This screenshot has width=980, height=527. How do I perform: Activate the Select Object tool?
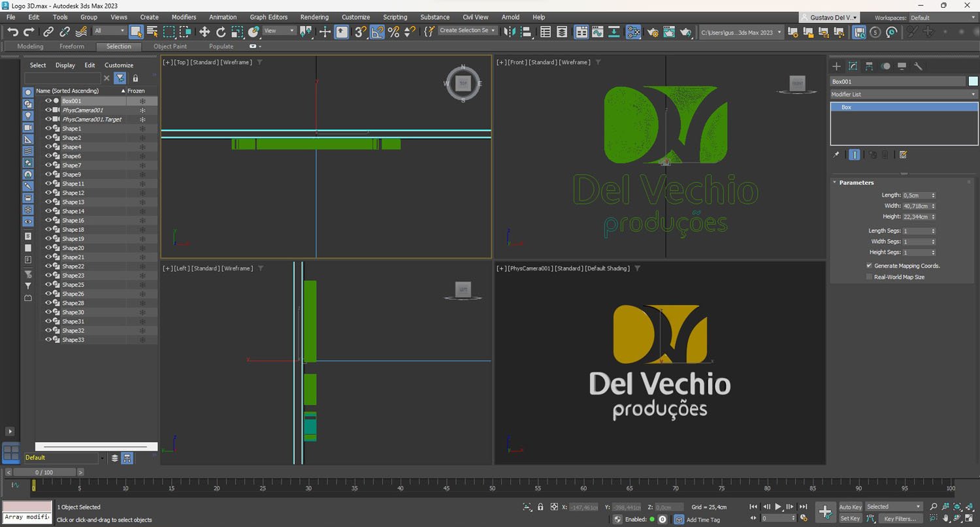tap(137, 31)
